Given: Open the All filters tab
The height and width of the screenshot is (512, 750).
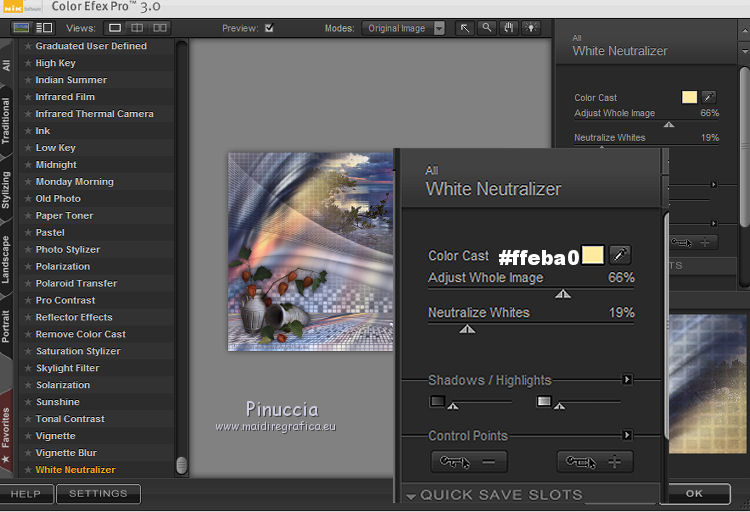Looking at the screenshot, I should click(6, 65).
